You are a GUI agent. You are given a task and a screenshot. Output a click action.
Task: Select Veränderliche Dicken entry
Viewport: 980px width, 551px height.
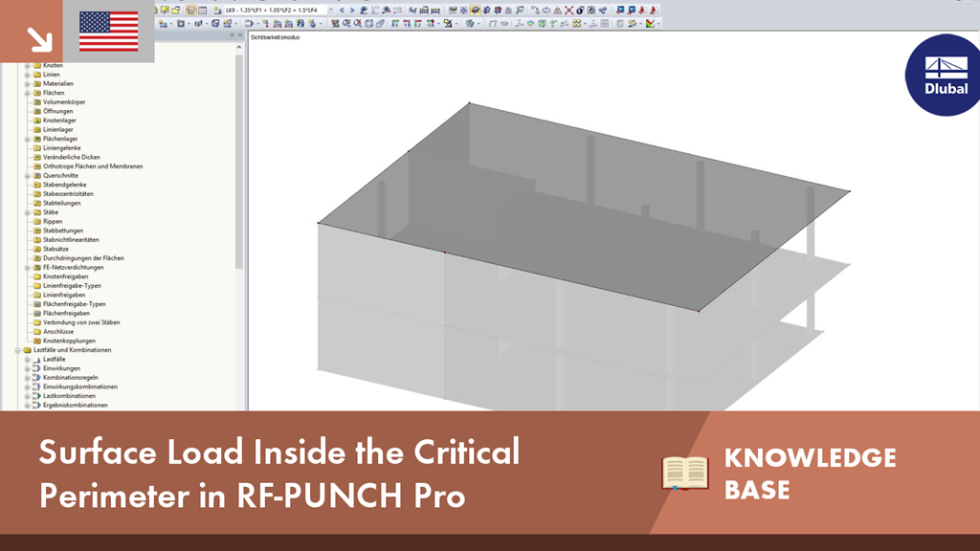(71, 158)
